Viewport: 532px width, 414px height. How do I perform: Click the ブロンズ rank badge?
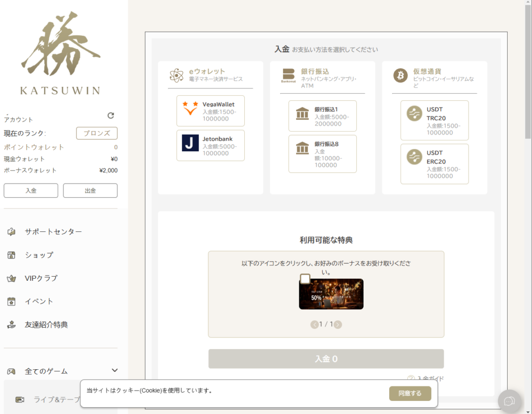click(97, 133)
